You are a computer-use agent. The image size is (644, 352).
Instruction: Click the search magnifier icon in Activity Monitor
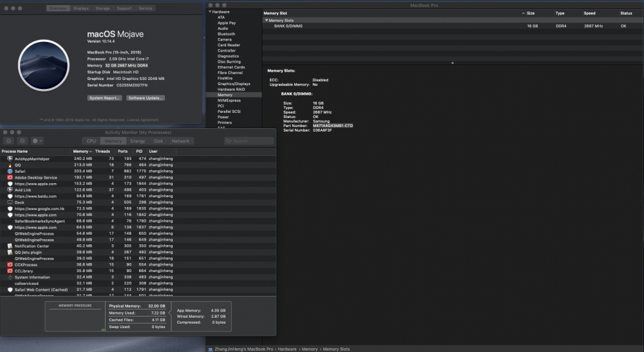pyautogui.click(x=229, y=141)
